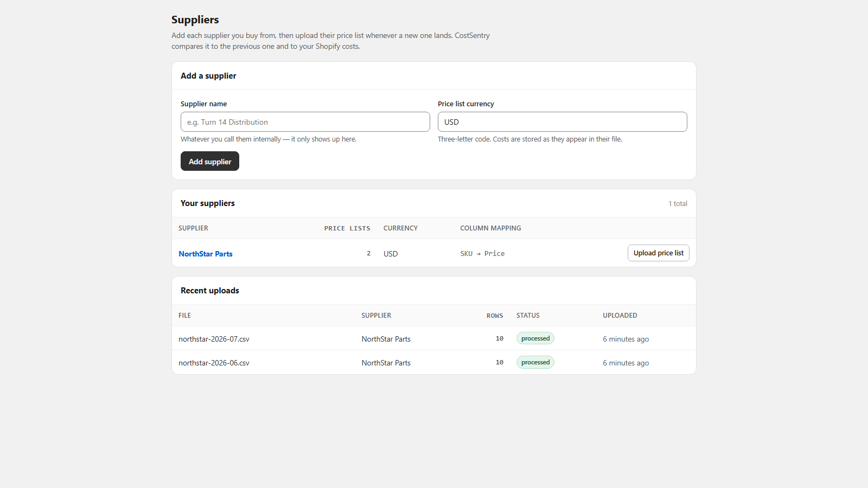Click the Your suppliers heading
This screenshot has width=868, height=488.
[x=208, y=203]
